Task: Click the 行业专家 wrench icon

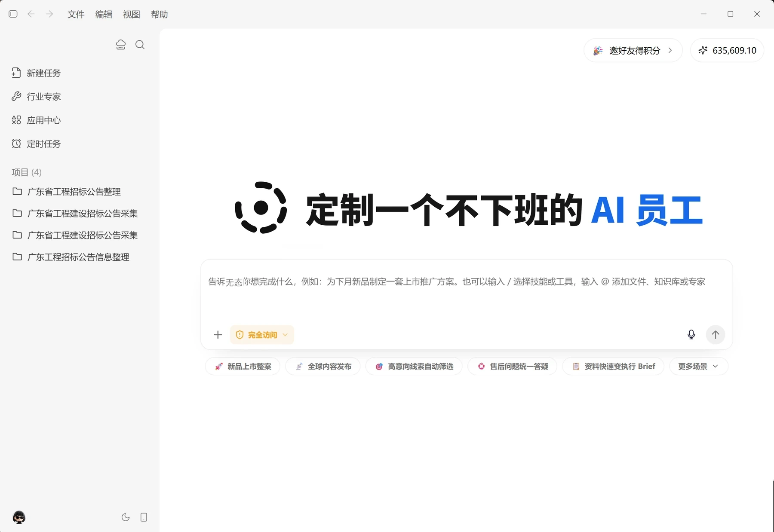Action: point(16,96)
